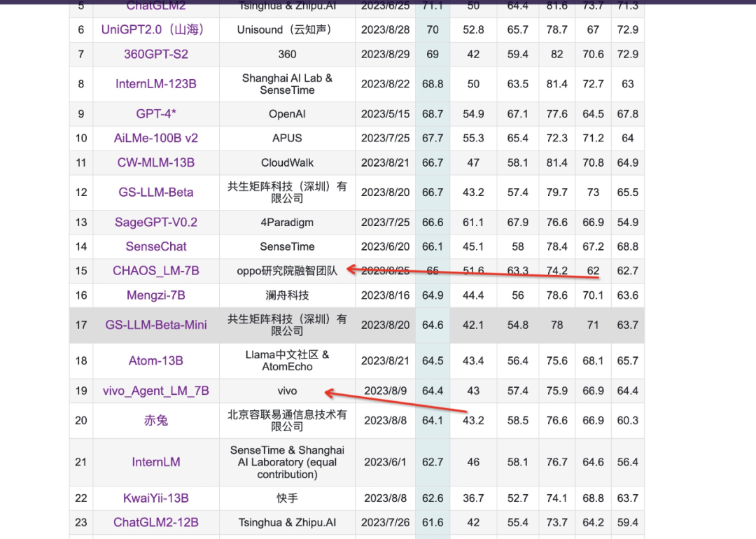
Task: Select the OpenAI creator cell
Action: pyautogui.click(x=288, y=114)
